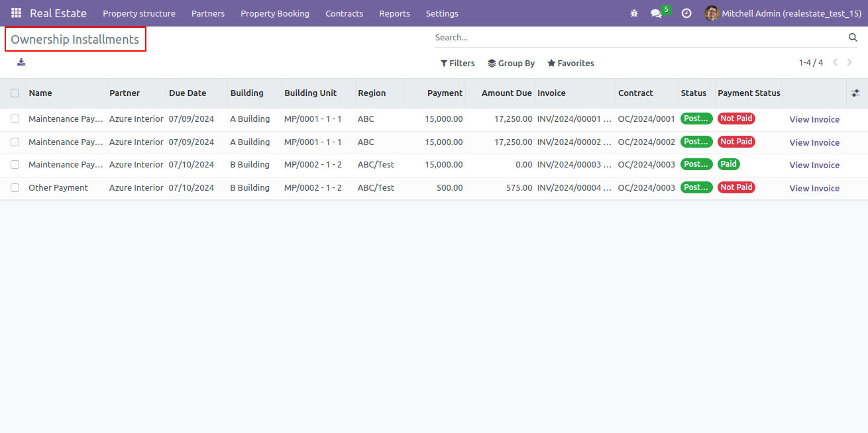This screenshot has height=433, width=868.
Task: Click Posted badge in INV/2024/00002 row
Action: click(x=696, y=142)
